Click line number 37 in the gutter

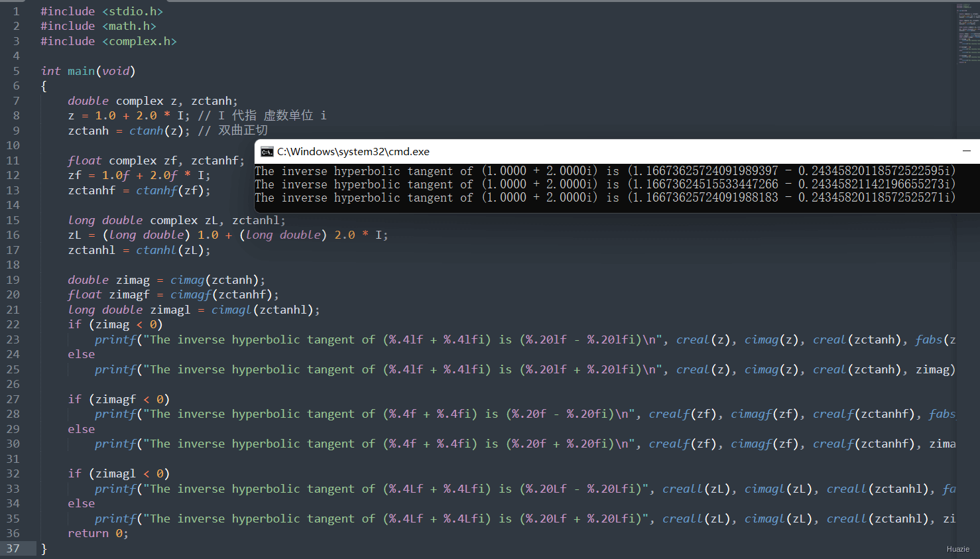click(x=13, y=548)
